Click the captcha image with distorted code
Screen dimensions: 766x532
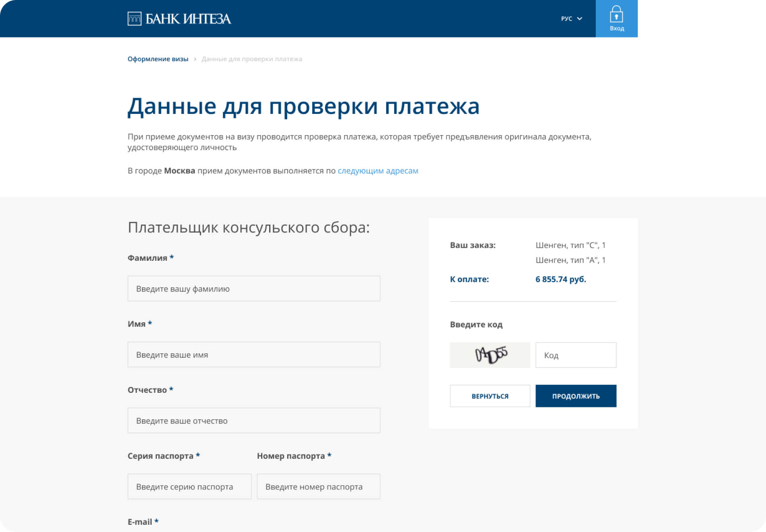point(490,355)
